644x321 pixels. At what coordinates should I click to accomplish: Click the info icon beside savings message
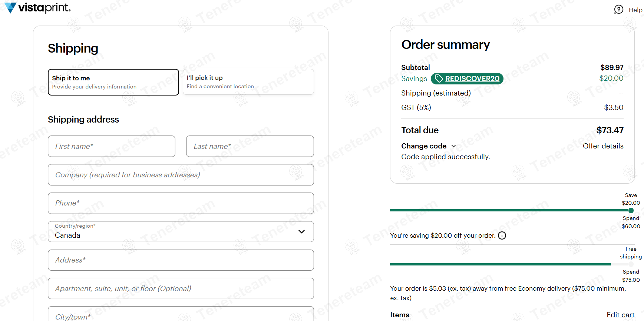502,235
